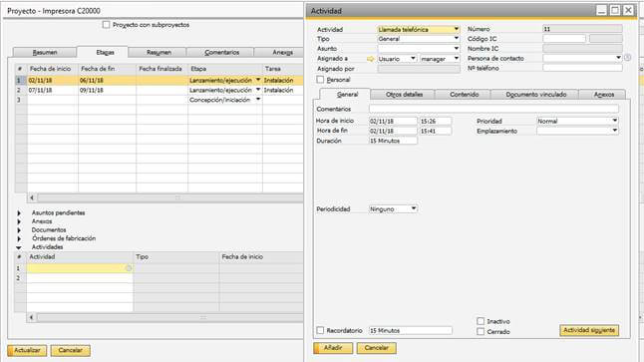Expand the Anexos section in project tree
This screenshot has height=362, width=644.
19,221
